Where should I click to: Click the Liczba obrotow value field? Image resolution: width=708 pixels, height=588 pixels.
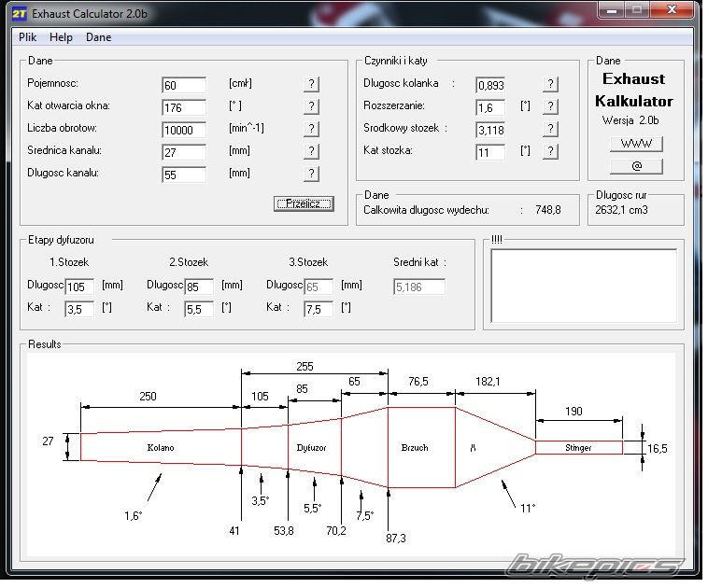point(183,130)
